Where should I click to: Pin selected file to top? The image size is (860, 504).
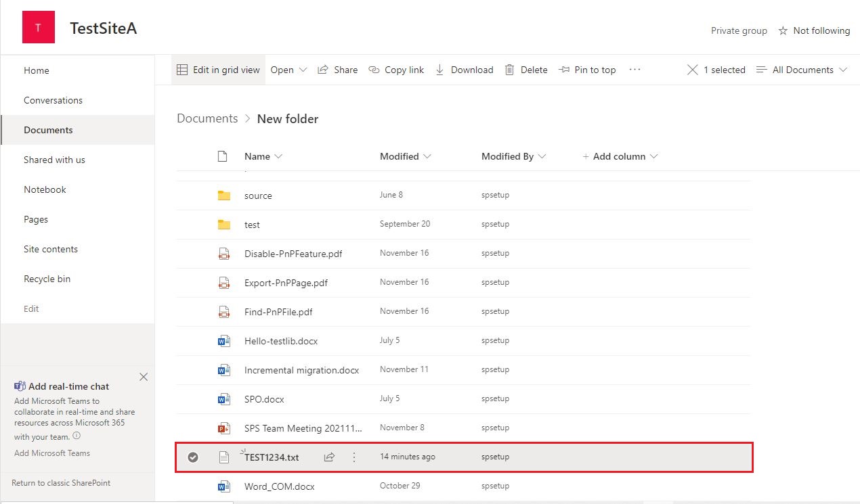tap(587, 70)
